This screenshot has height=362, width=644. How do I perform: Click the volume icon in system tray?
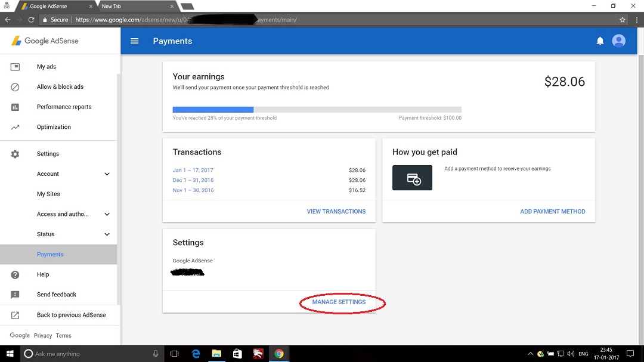click(571, 354)
